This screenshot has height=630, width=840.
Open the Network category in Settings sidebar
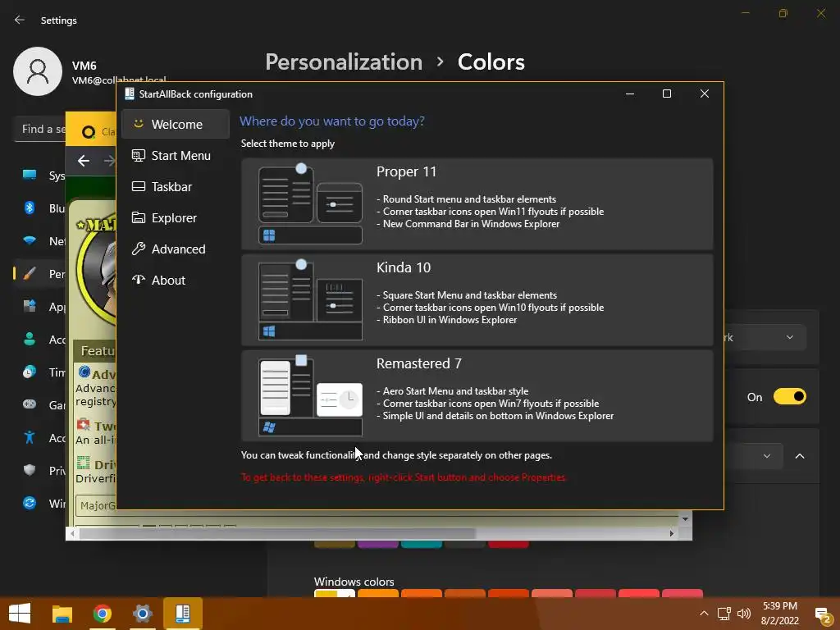(40, 240)
